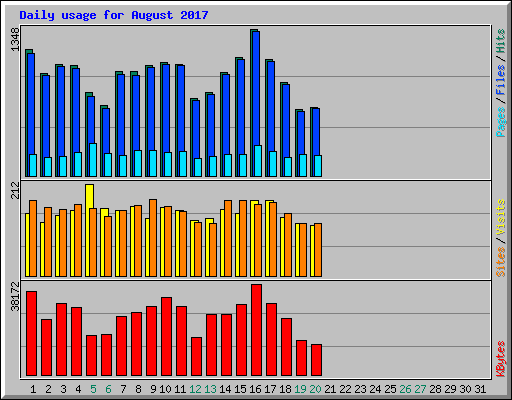Image resolution: width=512 pixels, height=400 pixels.
Task: Click the blue files bar for day 10
Action: coord(166,108)
